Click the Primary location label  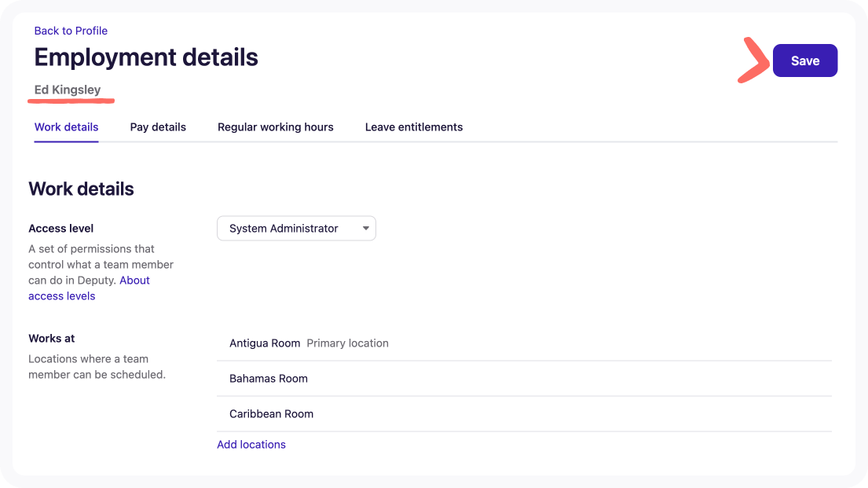tap(347, 343)
